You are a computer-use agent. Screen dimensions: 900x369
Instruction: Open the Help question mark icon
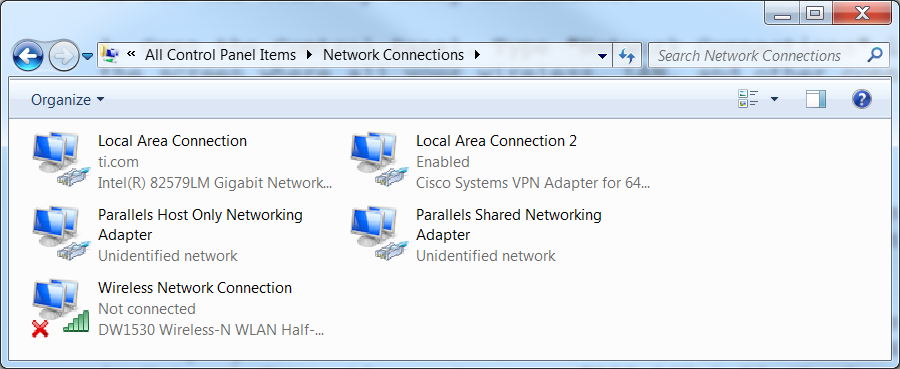(862, 99)
